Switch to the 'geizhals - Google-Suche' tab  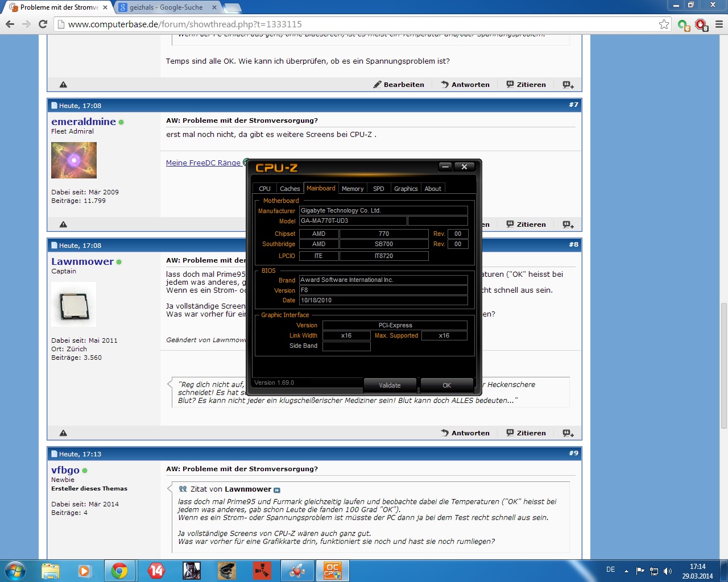tap(166, 7)
